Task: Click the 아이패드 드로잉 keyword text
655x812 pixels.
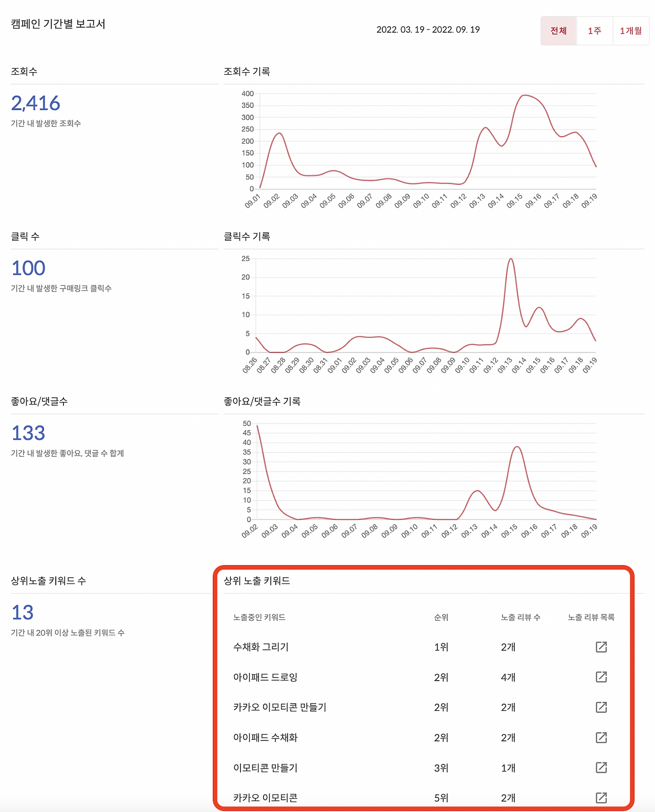Action: [x=265, y=677]
